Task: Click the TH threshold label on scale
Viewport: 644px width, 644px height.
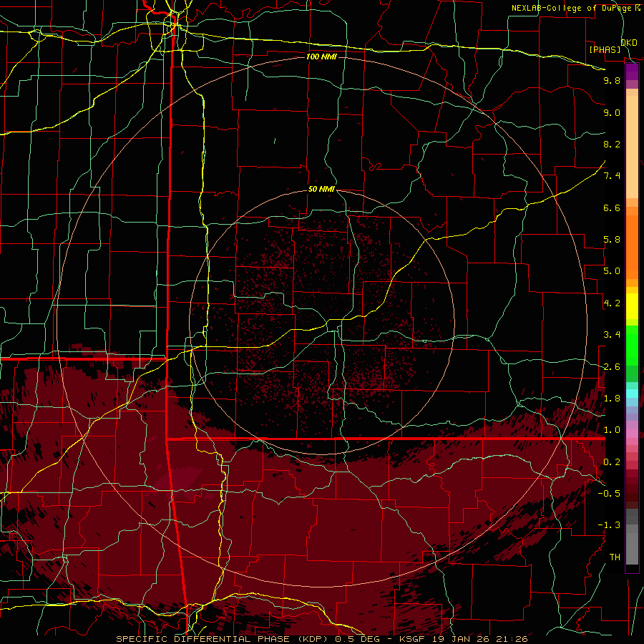Action: 615,557
